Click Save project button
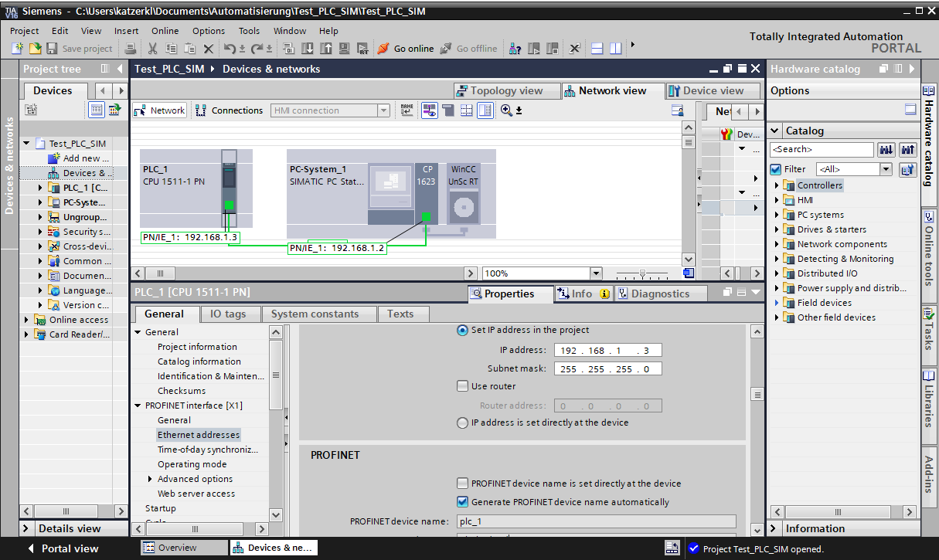Image resolution: width=939 pixels, height=560 pixels. (80, 49)
